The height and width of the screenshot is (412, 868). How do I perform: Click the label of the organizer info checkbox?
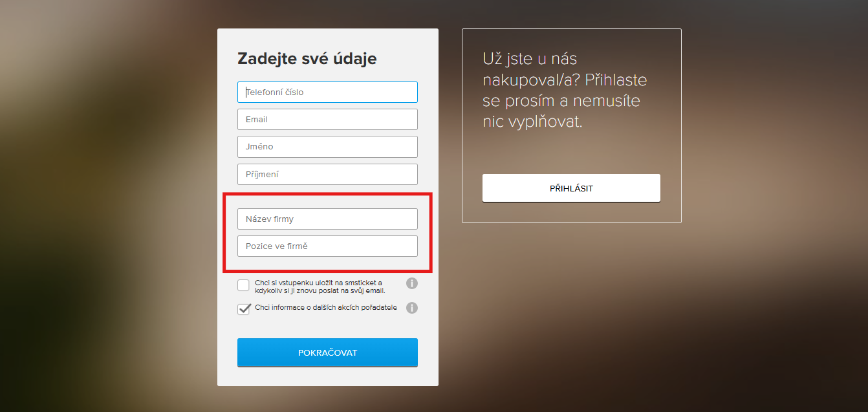327,308
